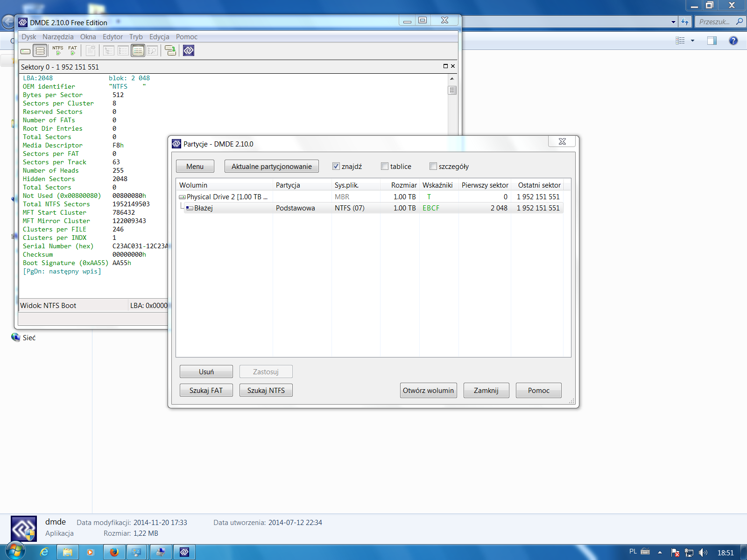Click the PL language indicator
Screen dimensions: 747x560
[633, 552]
